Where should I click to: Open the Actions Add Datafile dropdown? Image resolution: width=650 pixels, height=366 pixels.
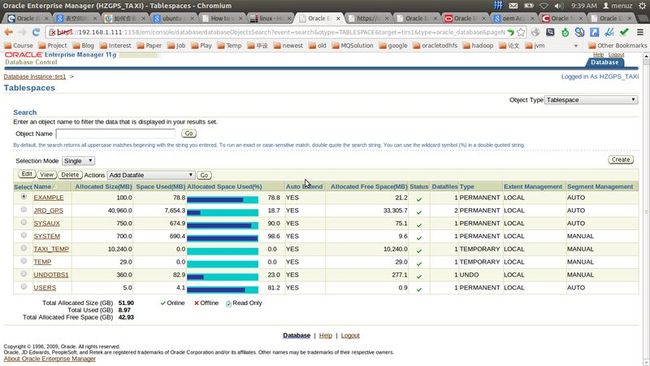[x=151, y=175]
